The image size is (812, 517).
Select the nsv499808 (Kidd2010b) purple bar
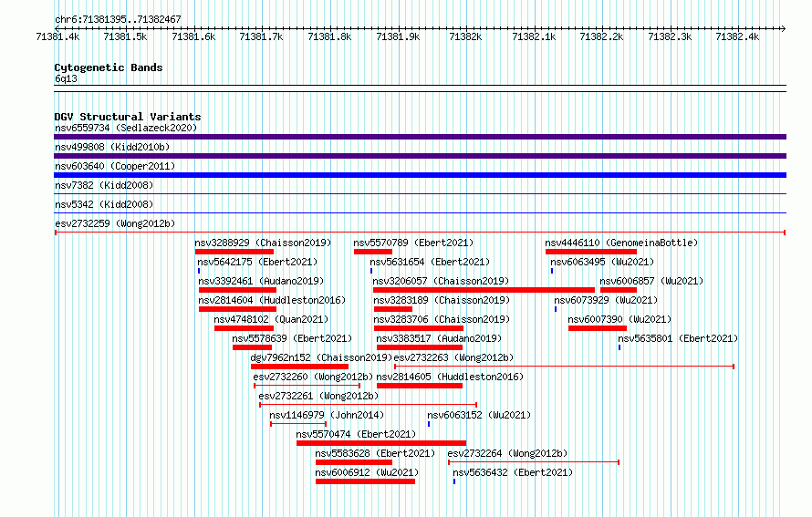tap(420, 156)
